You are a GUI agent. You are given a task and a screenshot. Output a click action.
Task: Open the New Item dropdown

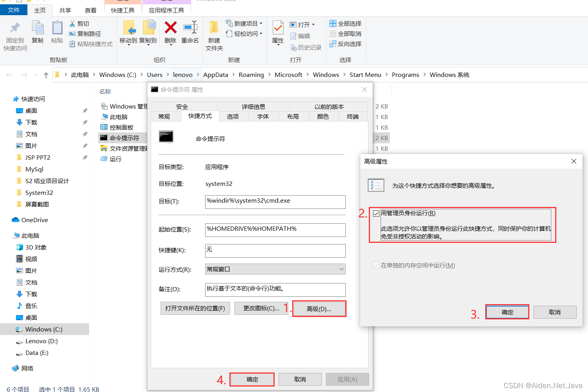(244, 24)
